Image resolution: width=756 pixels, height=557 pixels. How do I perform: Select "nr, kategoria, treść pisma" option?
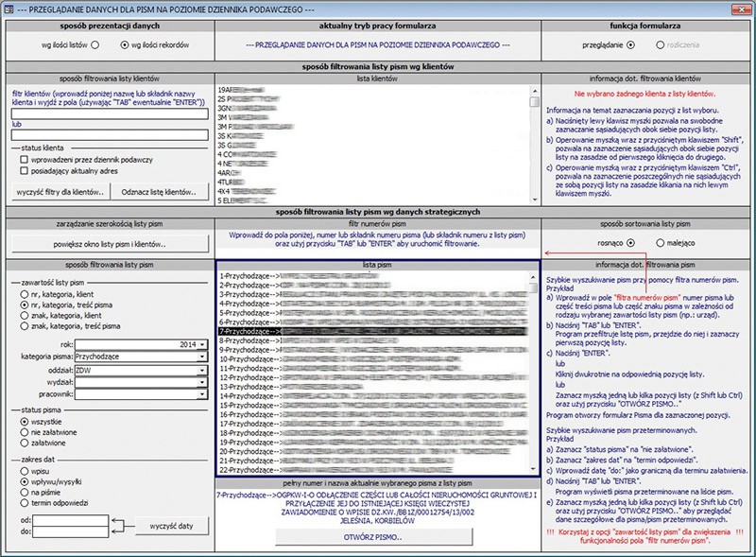point(25,305)
